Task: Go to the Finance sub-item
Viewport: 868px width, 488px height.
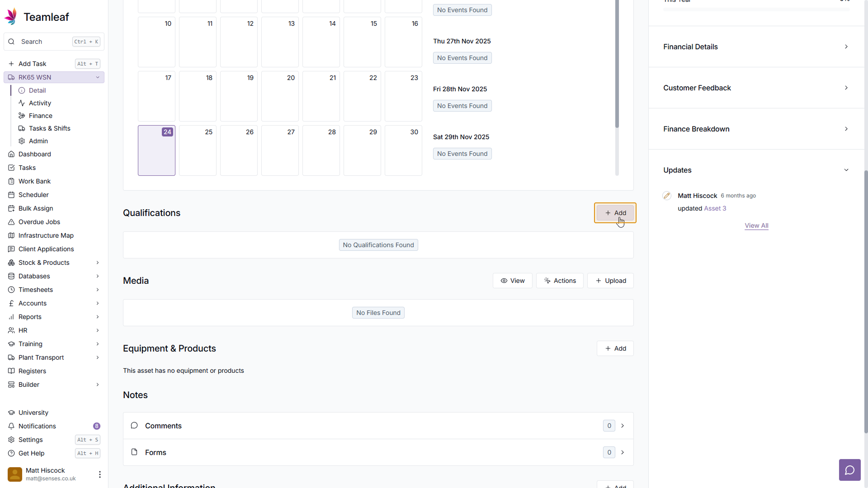Action: point(40,116)
